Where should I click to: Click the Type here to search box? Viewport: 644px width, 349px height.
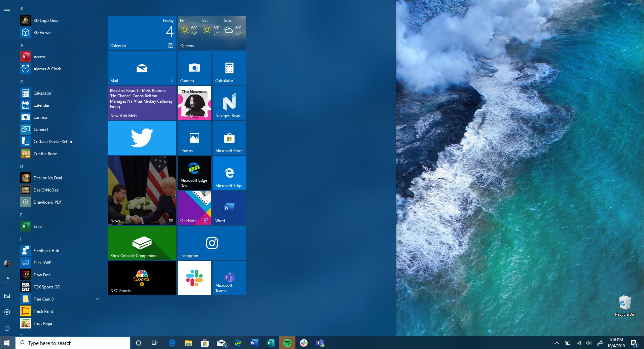[72, 343]
